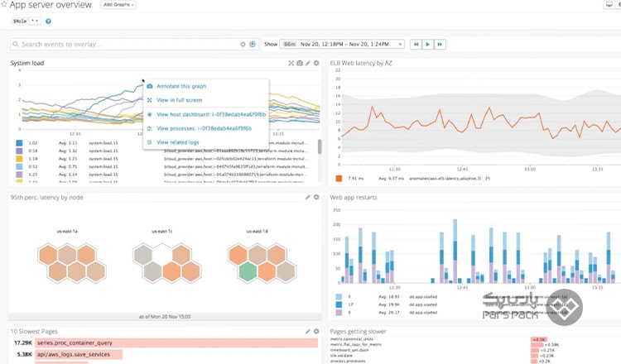
Task: Click the blue round icon at search bar end
Action: 253,45
